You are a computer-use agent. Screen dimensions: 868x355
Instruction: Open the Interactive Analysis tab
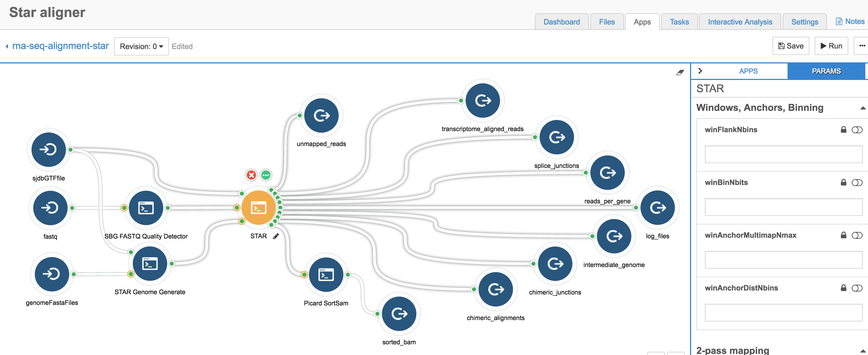(740, 22)
